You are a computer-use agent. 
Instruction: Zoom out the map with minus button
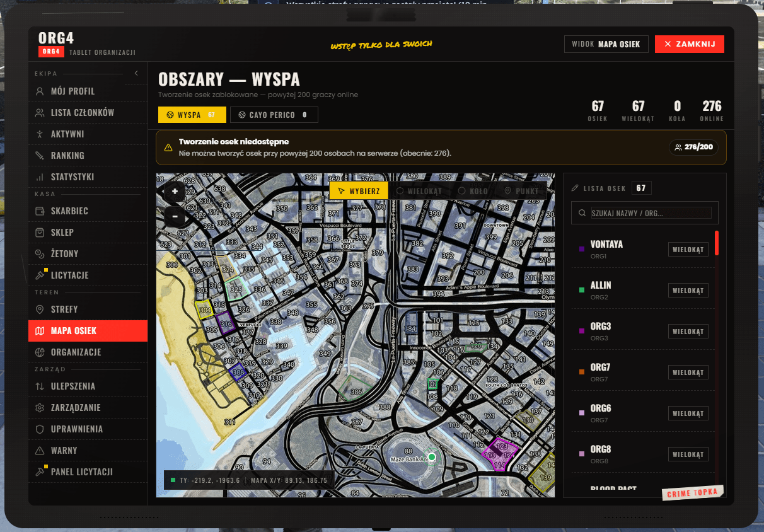(175, 216)
